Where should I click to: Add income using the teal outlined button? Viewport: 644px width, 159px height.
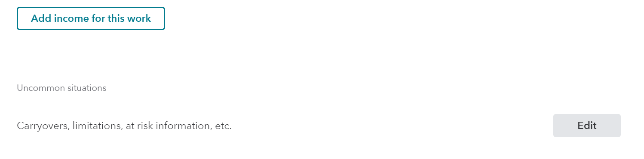(91, 18)
